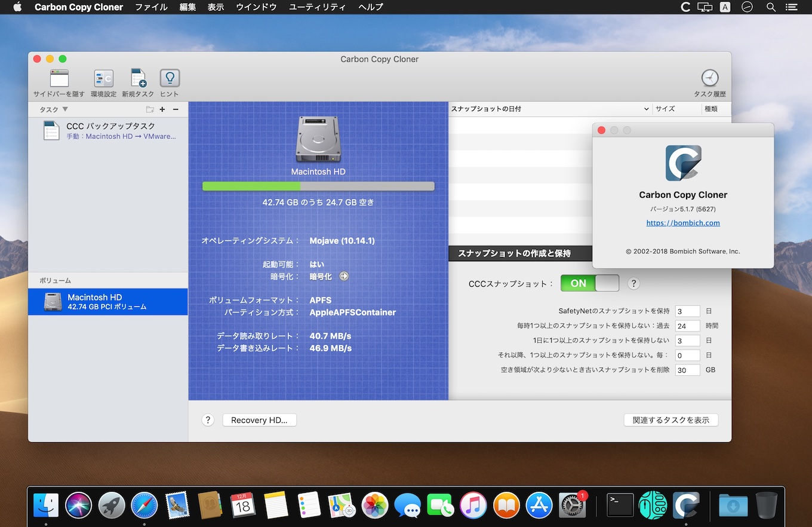Open the 表示 menu
Viewport: 812px width, 527px height.
[x=216, y=7]
